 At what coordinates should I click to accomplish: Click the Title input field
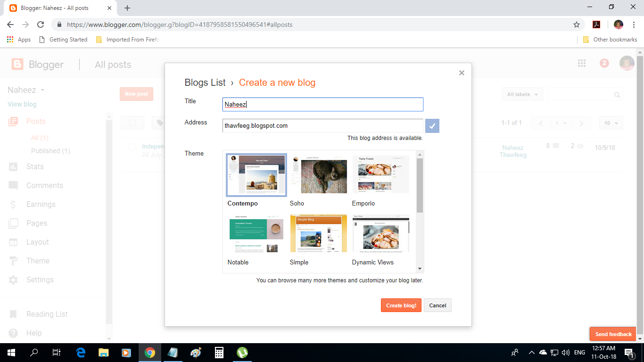323,104
